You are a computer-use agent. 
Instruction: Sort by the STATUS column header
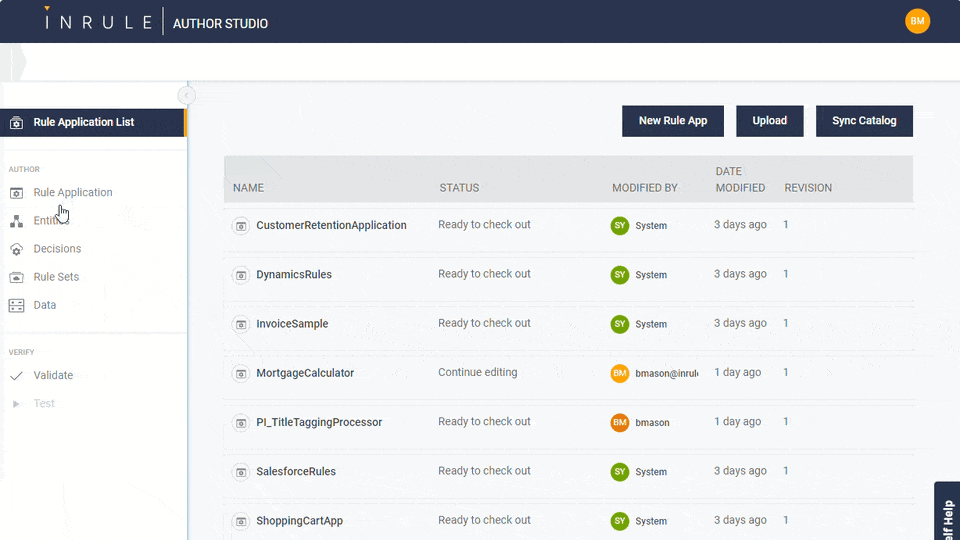point(459,188)
